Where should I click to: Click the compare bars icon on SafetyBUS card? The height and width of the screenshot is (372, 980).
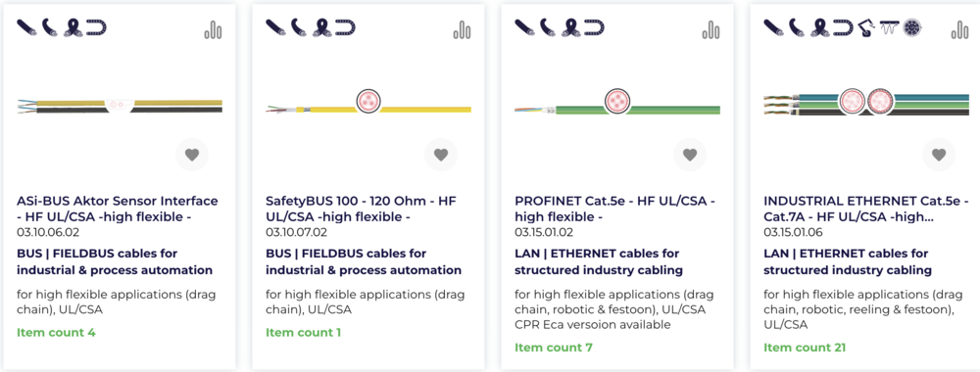pyautogui.click(x=463, y=29)
